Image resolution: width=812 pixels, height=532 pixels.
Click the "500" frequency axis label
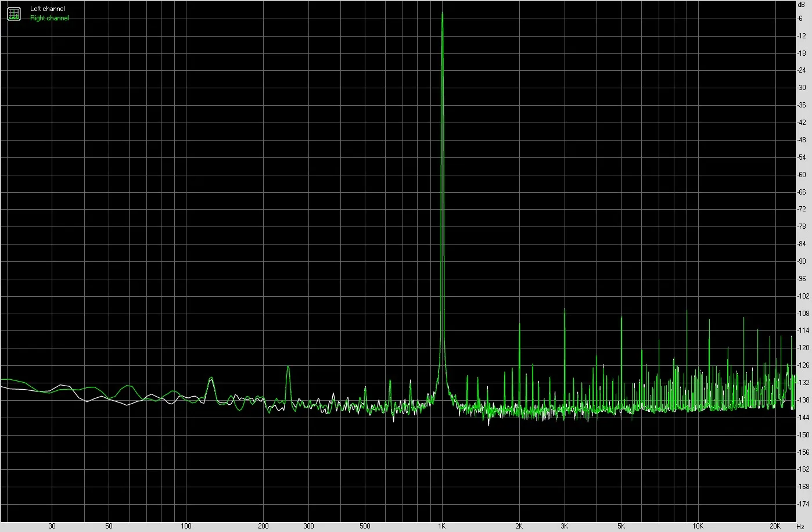pos(365,526)
